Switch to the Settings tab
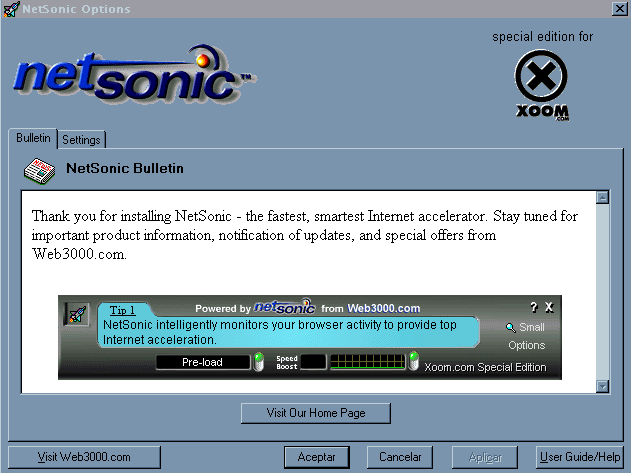Image resolution: width=631 pixels, height=473 pixels. click(81, 140)
